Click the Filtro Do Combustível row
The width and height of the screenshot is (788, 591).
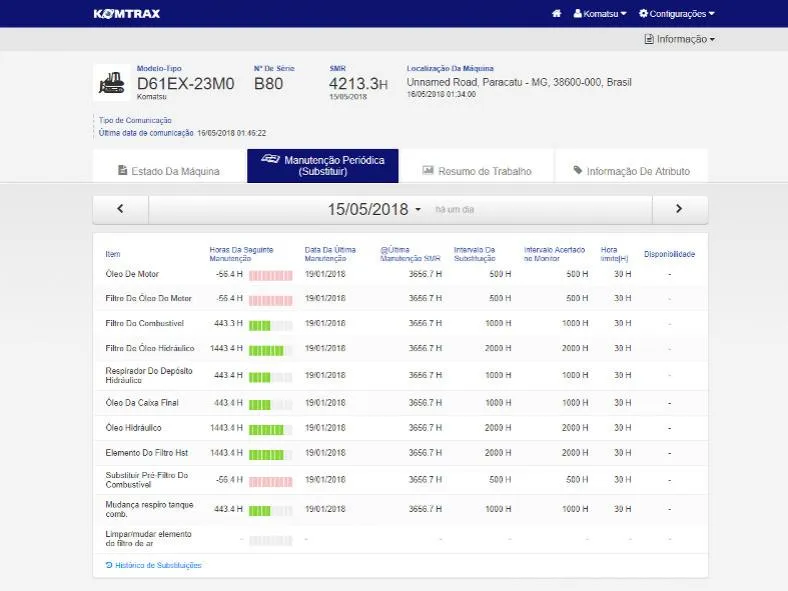(145, 323)
